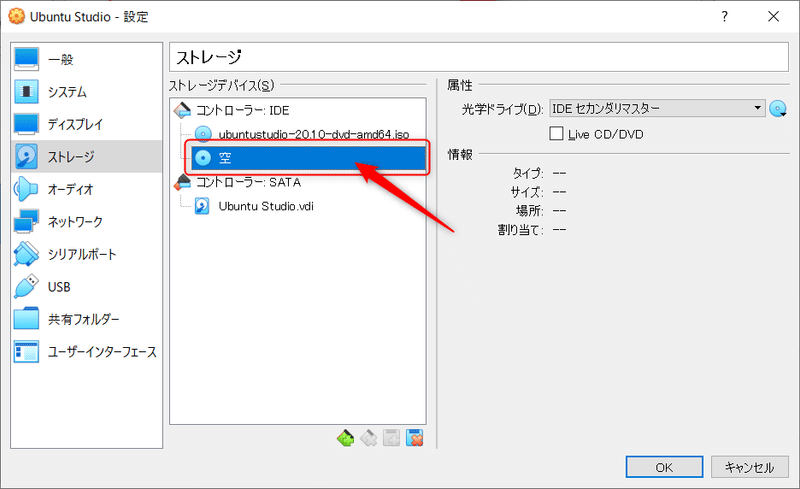Click the ディスプレイ screen icon

pos(26,124)
